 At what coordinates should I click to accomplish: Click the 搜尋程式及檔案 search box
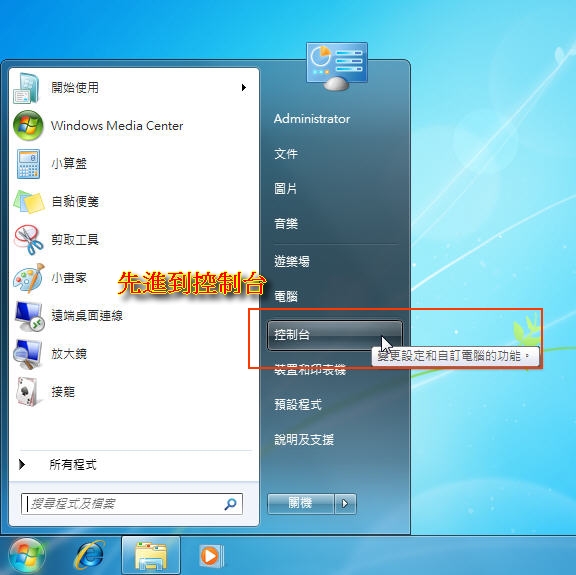[x=132, y=504]
